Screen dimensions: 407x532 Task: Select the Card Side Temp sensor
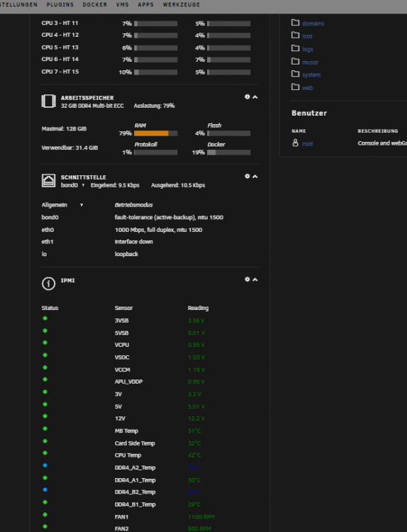pos(135,443)
